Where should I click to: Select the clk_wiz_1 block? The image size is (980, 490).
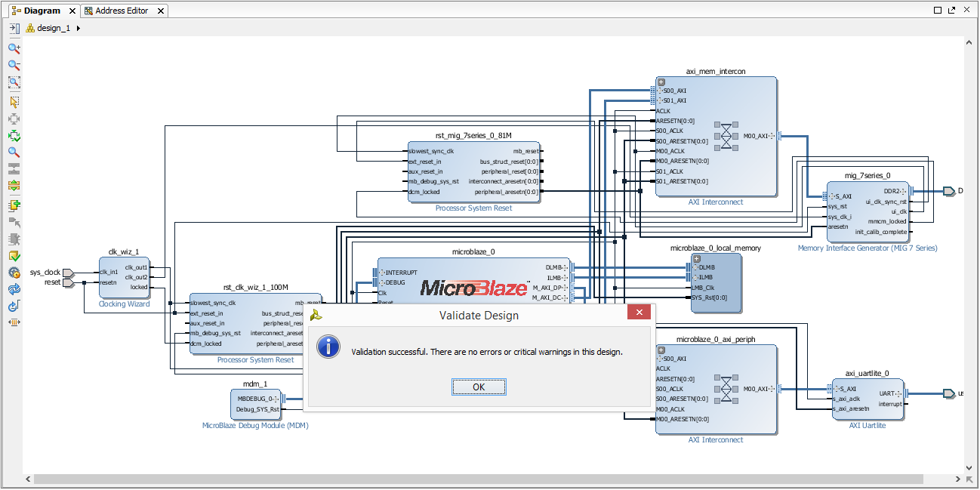point(124,277)
